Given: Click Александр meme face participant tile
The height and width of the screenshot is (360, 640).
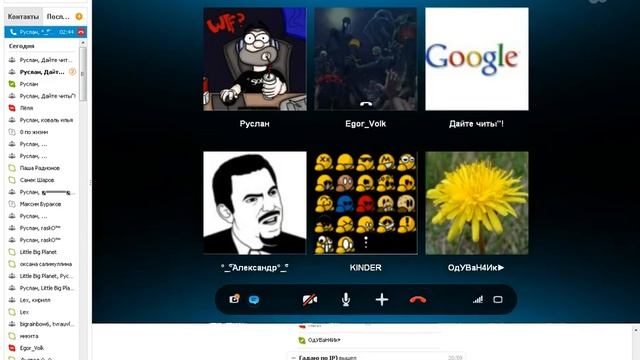Looking at the screenshot, I should [x=255, y=203].
